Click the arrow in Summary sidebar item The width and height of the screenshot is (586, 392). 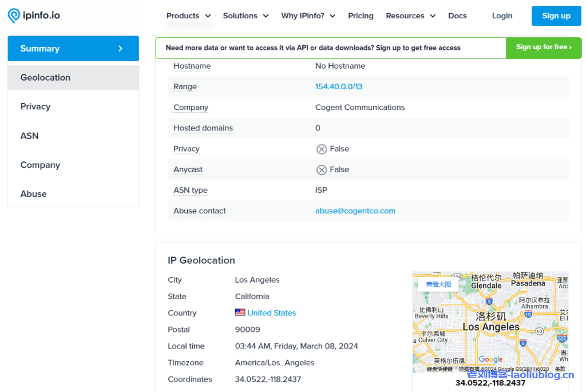click(120, 49)
